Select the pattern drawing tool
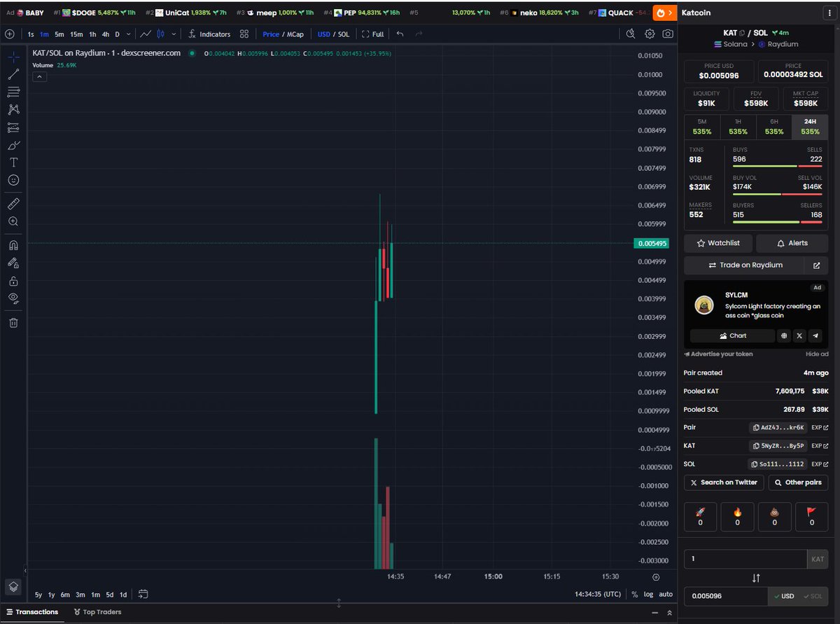This screenshot has height=624, width=840. [13, 109]
